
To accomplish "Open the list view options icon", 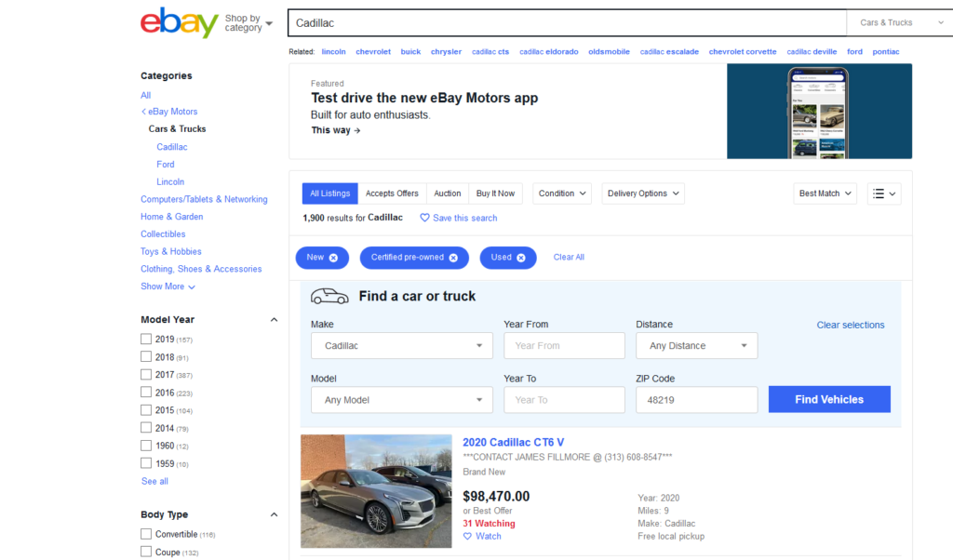I will 884,193.
